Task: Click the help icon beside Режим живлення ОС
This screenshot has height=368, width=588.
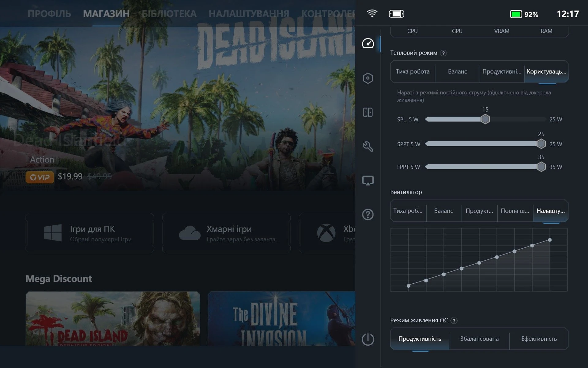Action: pyautogui.click(x=454, y=320)
